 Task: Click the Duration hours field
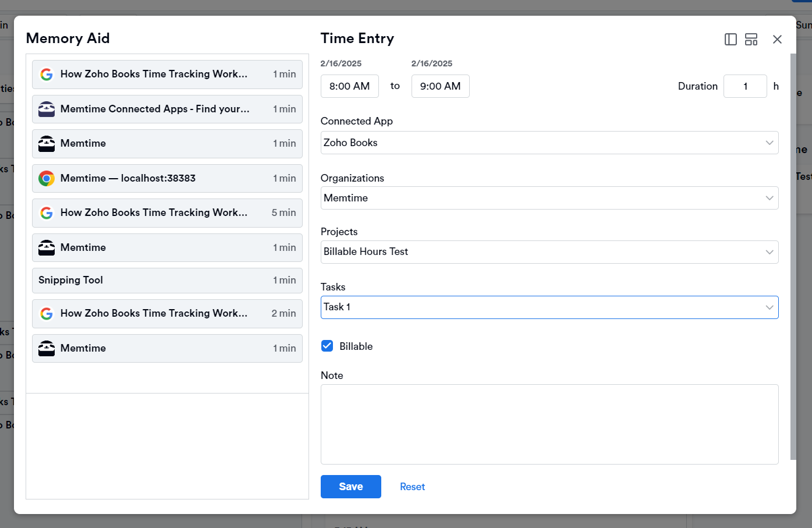point(745,86)
